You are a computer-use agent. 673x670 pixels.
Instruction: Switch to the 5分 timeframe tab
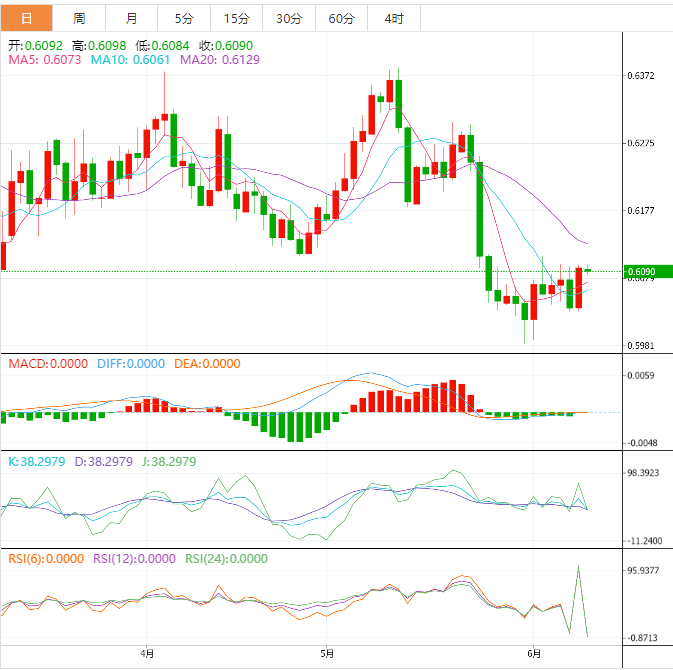pyautogui.click(x=185, y=18)
